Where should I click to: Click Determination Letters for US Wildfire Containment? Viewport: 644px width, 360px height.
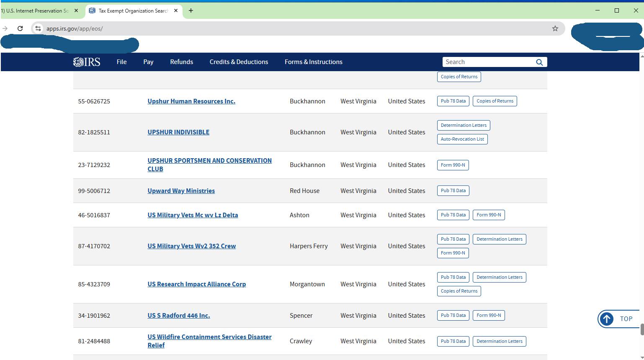click(x=500, y=342)
